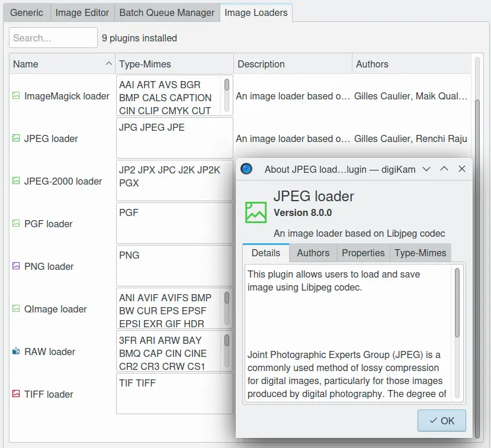Click the RAW loader icon
Screen dimensions: 491x448
pyautogui.click(x=16, y=352)
